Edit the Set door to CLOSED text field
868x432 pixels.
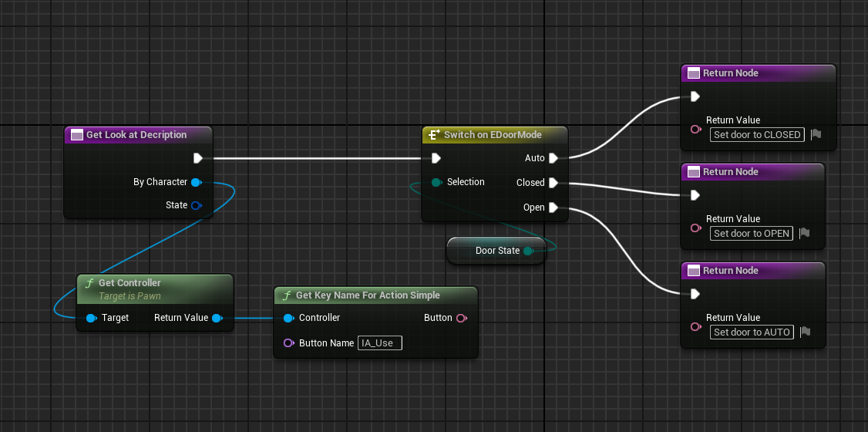click(757, 134)
